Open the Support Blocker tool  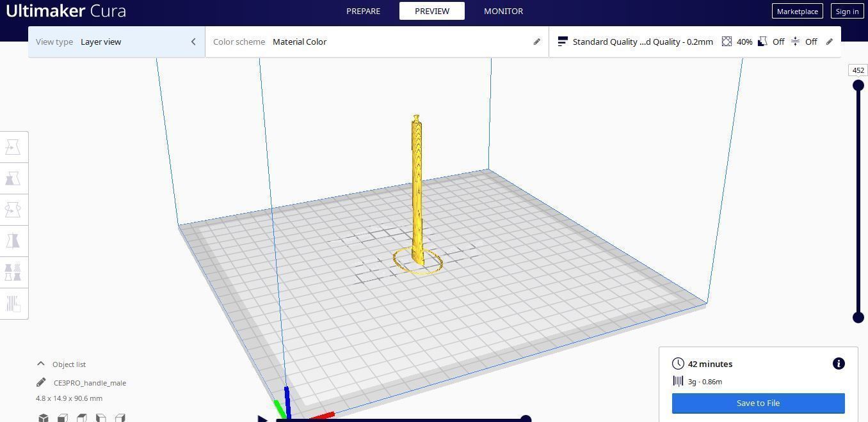pyautogui.click(x=13, y=304)
